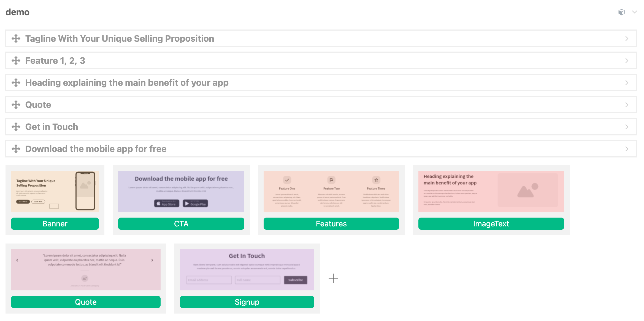Collapse the demo section with top chevron
The image size is (644, 321).
(x=635, y=12)
